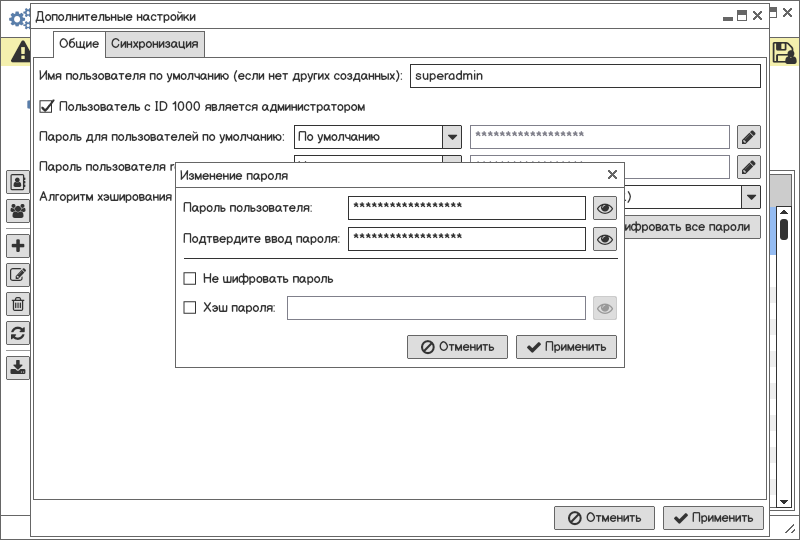
Task: Click the save-user floppy icon at top right
Action: pyautogui.click(x=784, y=53)
